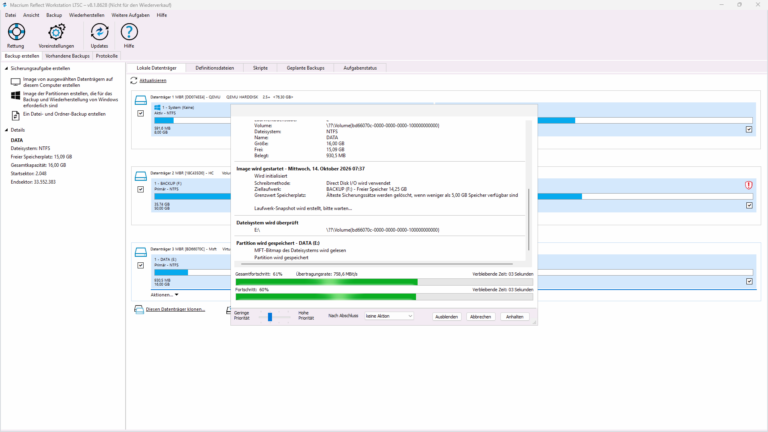
Task: Toggle the Datenträger 2 disk checkbox
Action: pos(141,189)
